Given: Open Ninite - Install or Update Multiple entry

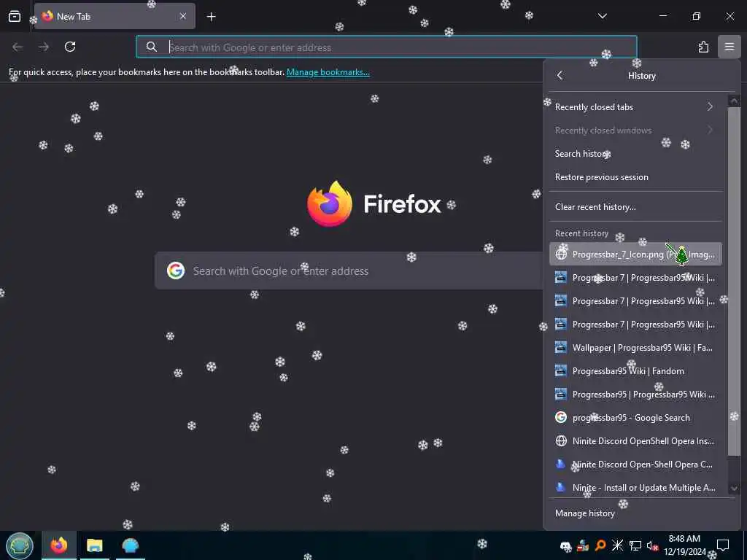Looking at the screenshot, I should click(635, 487).
